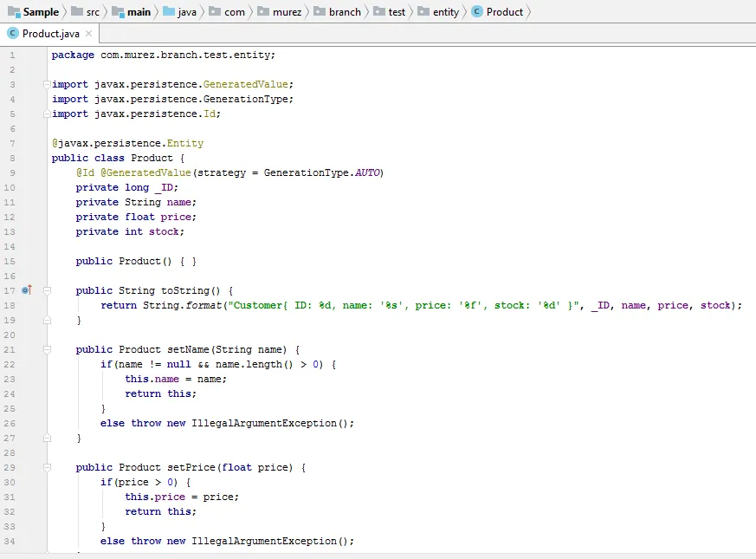
Task: Click the entity package folder icon
Action: (423, 11)
